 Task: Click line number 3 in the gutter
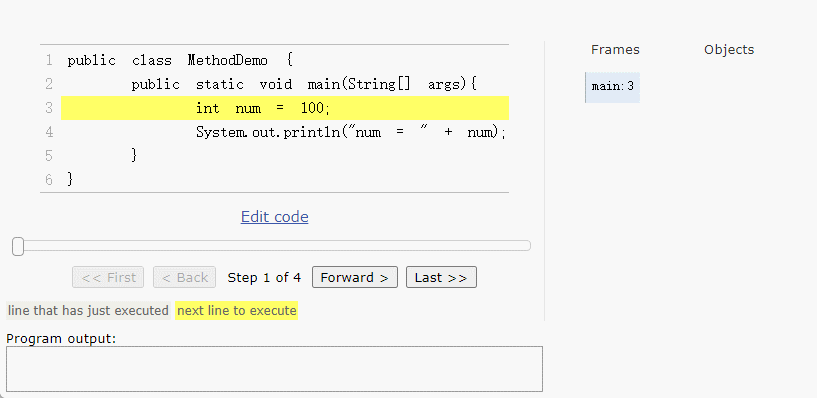pyautogui.click(x=49, y=108)
